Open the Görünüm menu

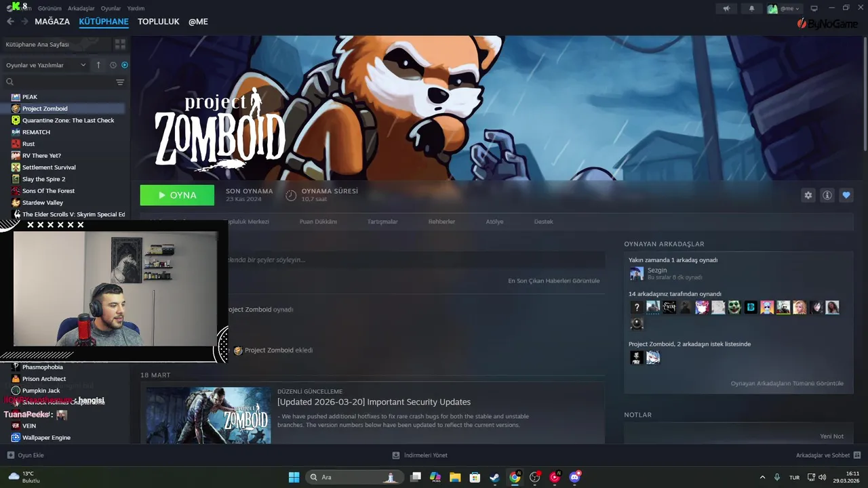[x=50, y=8]
